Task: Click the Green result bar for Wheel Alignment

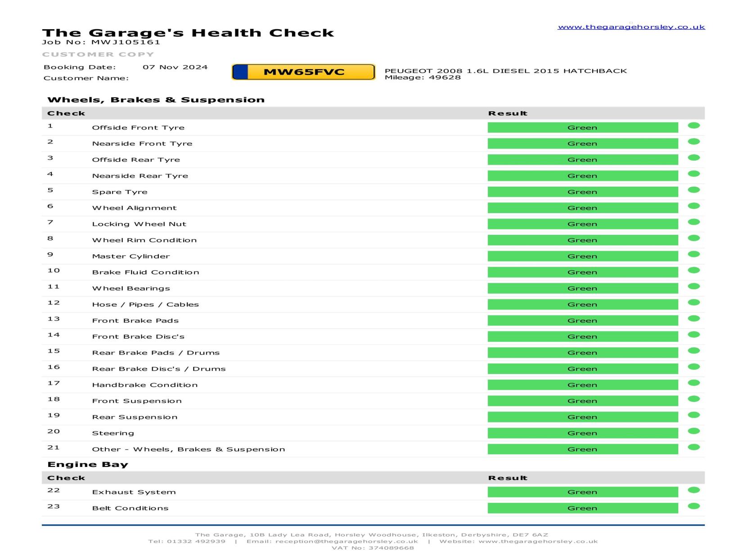Action: pos(583,208)
